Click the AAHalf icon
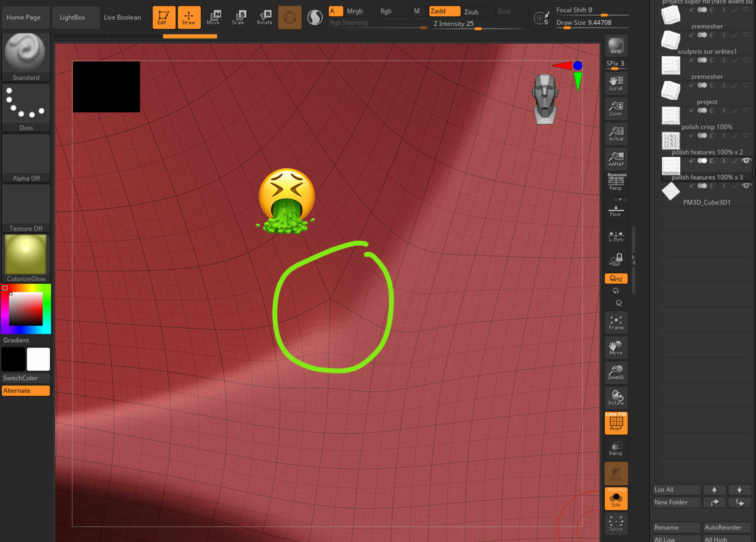The image size is (756, 542). coord(616,159)
